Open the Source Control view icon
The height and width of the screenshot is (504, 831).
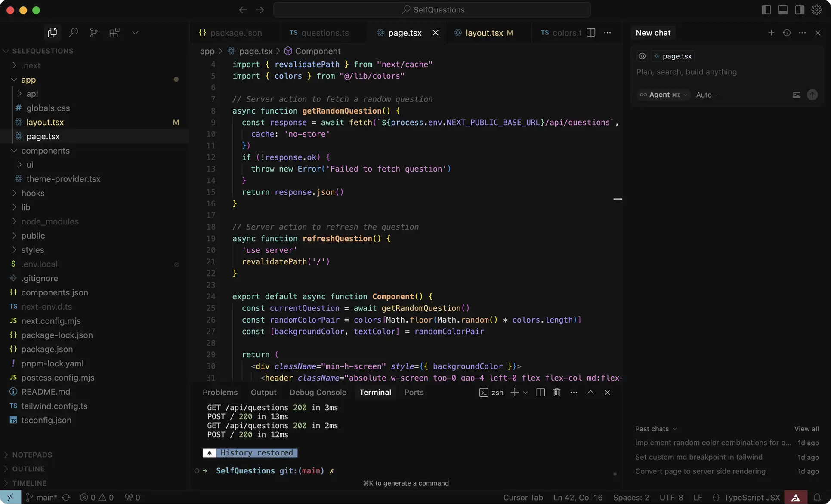click(x=93, y=33)
